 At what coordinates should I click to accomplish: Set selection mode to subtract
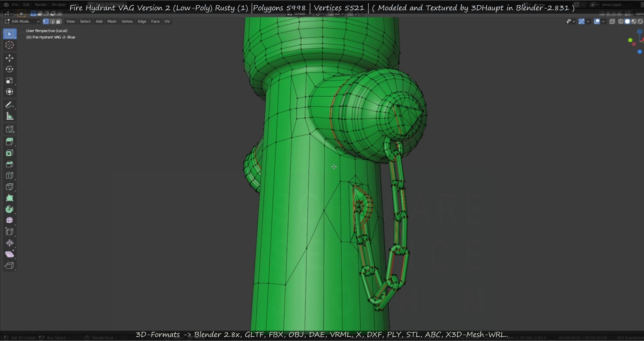[46, 13]
